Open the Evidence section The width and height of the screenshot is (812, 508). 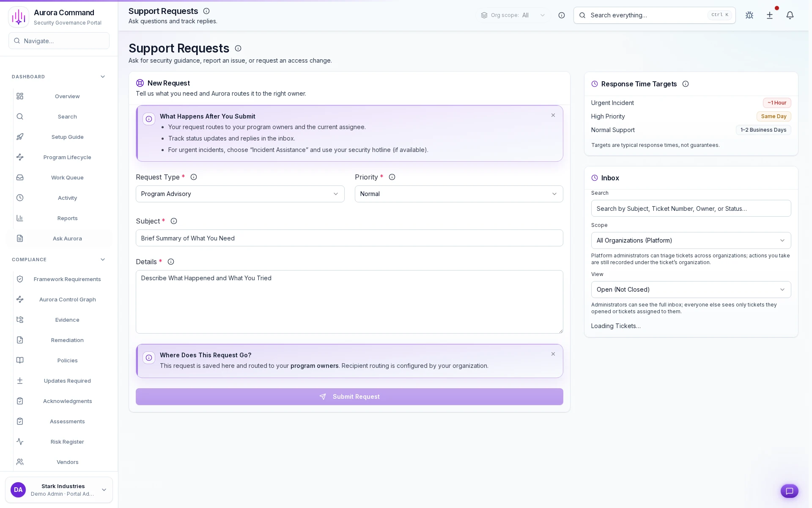(67, 320)
